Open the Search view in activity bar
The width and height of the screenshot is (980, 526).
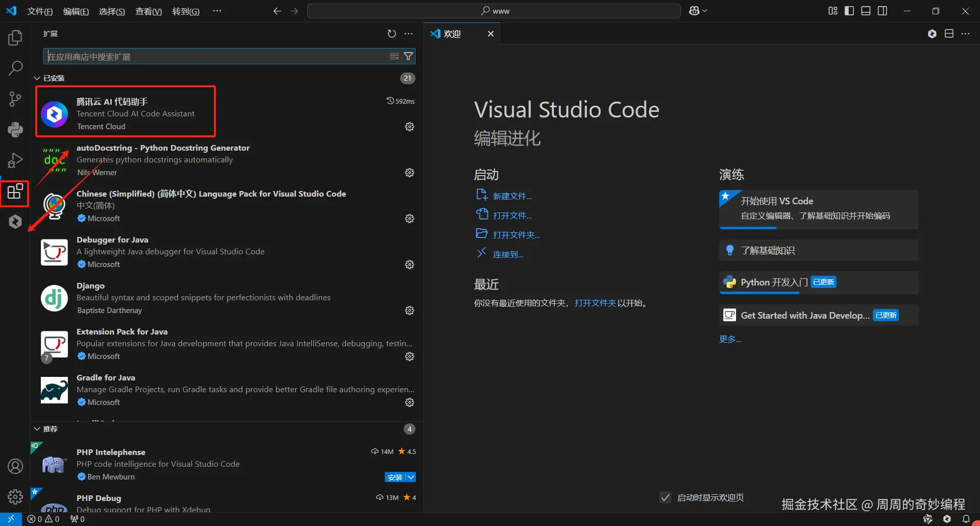point(15,68)
